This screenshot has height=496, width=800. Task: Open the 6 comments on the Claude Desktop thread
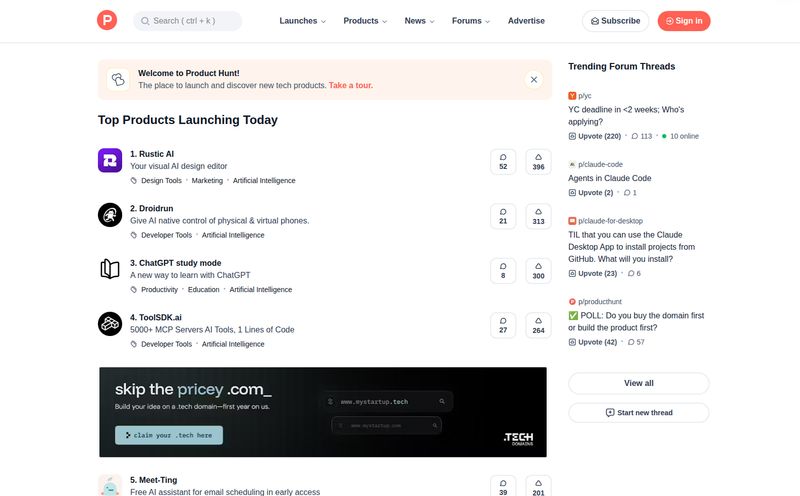pyautogui.click(x=634, y=274)
